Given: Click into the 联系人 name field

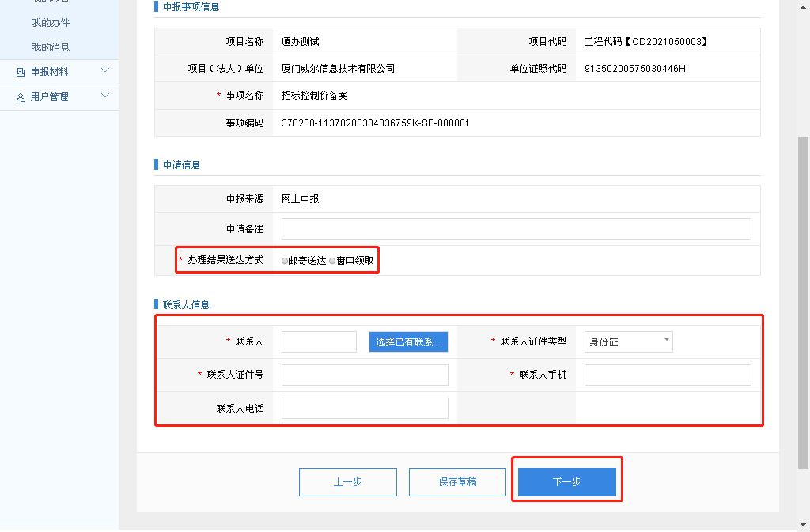Looking at the screenshot, I should (x=319, y=342).
